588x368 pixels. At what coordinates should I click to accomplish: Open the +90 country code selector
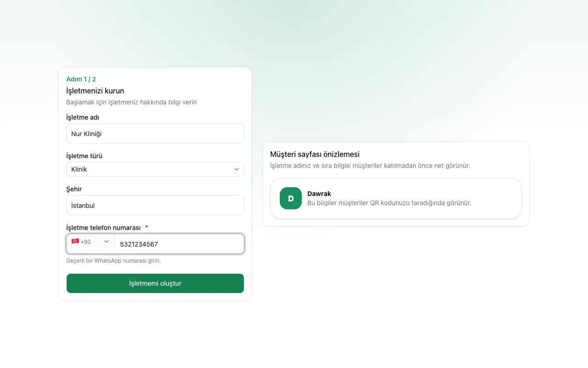click(90, 241)
